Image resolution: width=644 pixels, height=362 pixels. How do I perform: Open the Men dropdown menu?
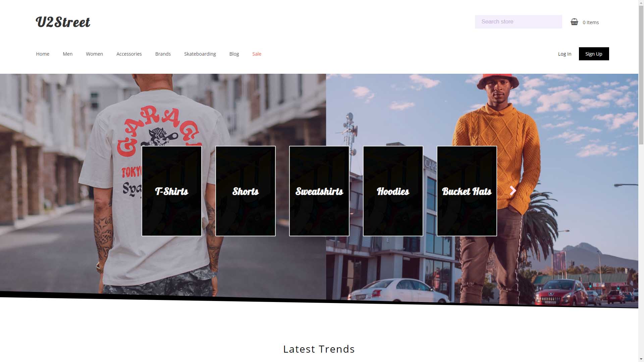[x=68, y=54]
